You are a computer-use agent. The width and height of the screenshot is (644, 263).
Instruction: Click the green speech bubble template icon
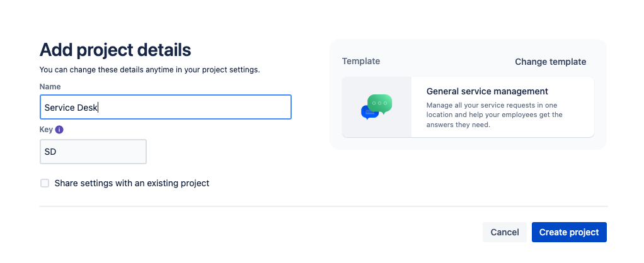point(381,103)
